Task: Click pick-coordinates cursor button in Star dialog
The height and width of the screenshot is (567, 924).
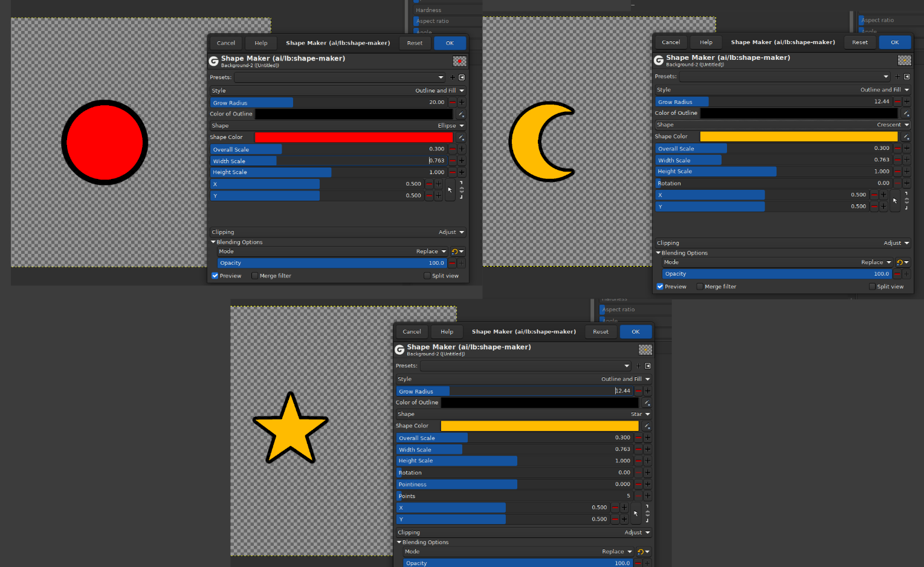Action: pyautogui.click(x=636, y=513)
